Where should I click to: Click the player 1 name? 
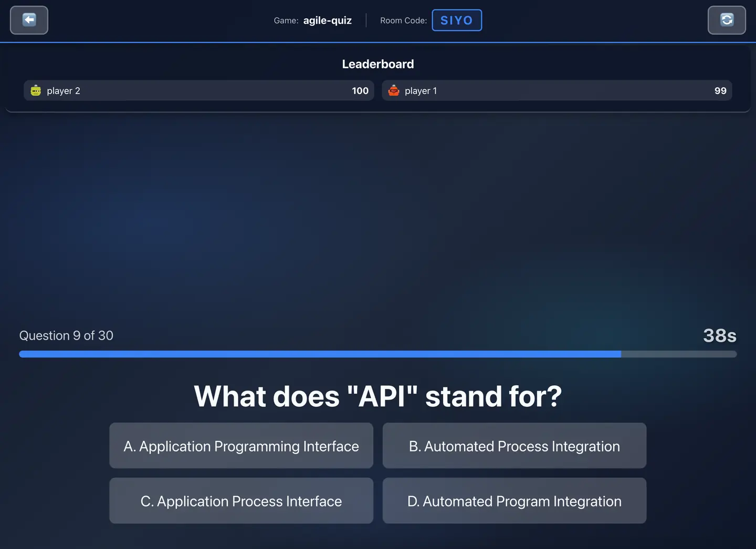pos(421,91)
